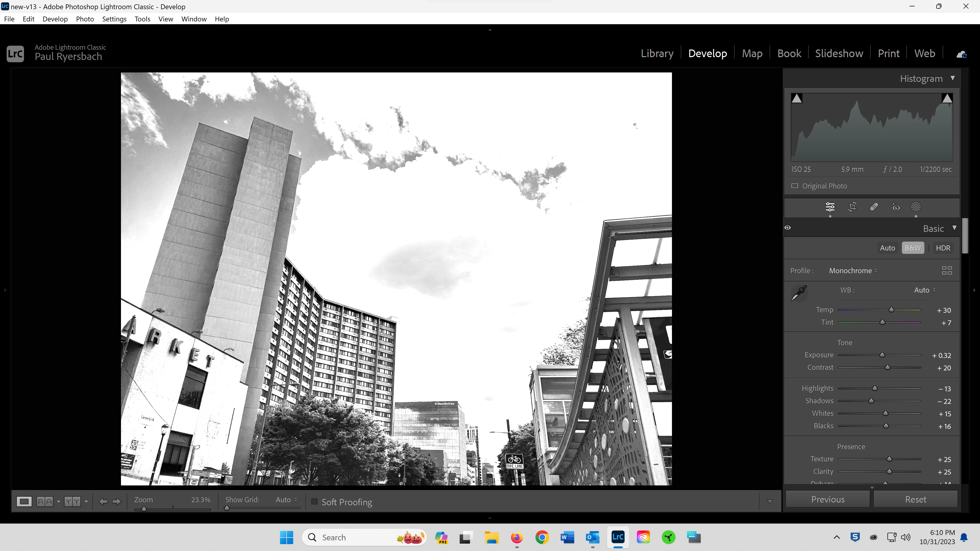Select the Crop Overlay tool icon

[852, 207]
